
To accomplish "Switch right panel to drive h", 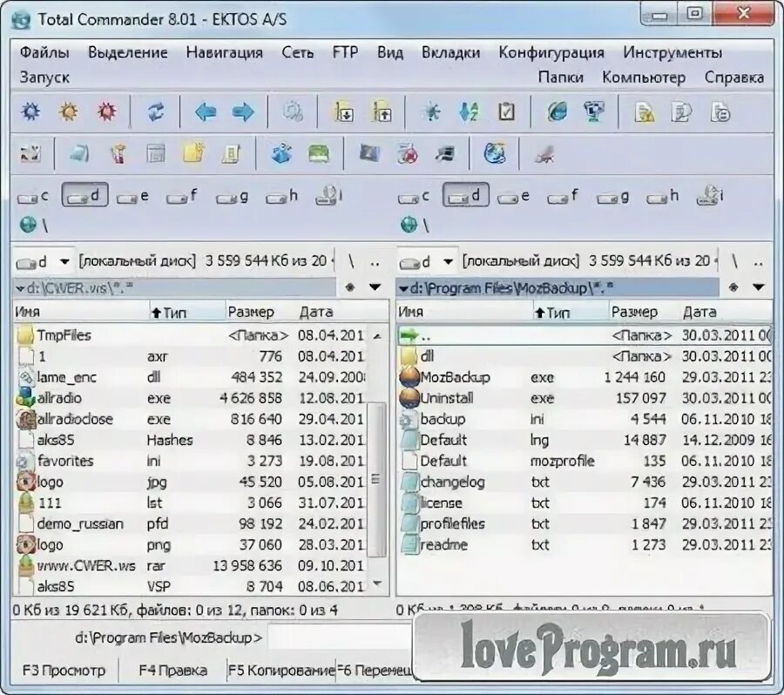I will point(663,197).
